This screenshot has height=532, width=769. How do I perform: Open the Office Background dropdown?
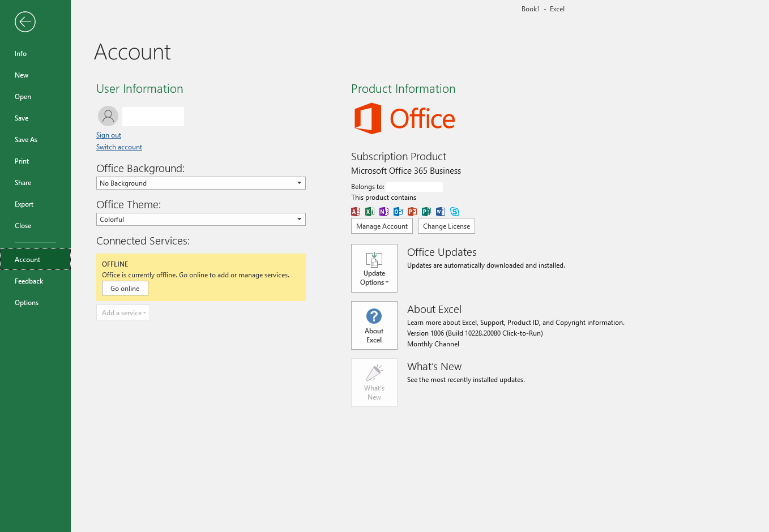[x=201, y=183]
